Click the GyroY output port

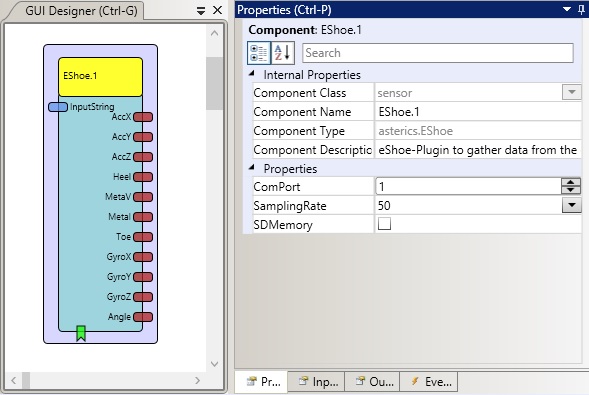[x=143, y=277]
